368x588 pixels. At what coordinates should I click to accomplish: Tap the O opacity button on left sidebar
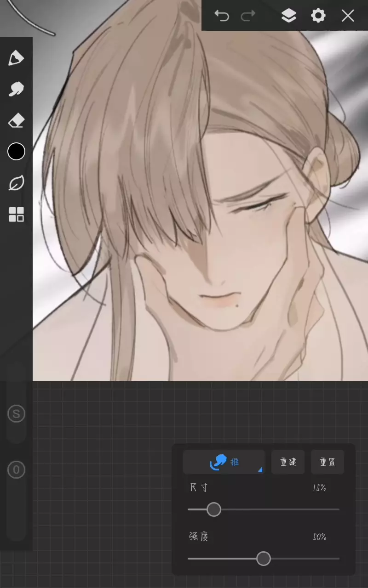(17, 469)
